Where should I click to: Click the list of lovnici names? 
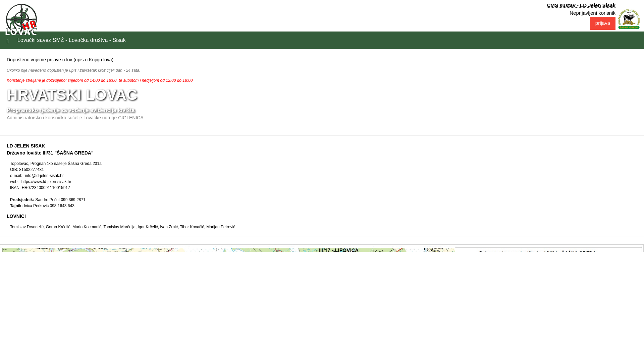[122, 227]
